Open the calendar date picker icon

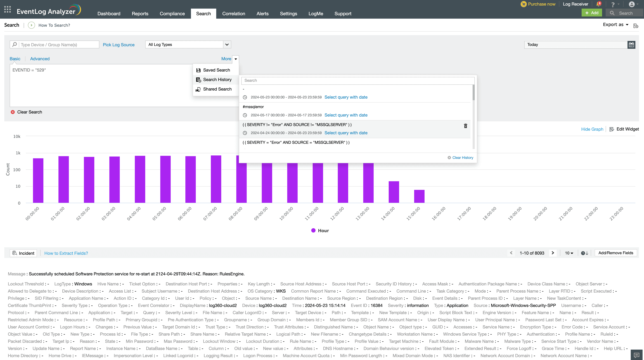tap(631, 44)
